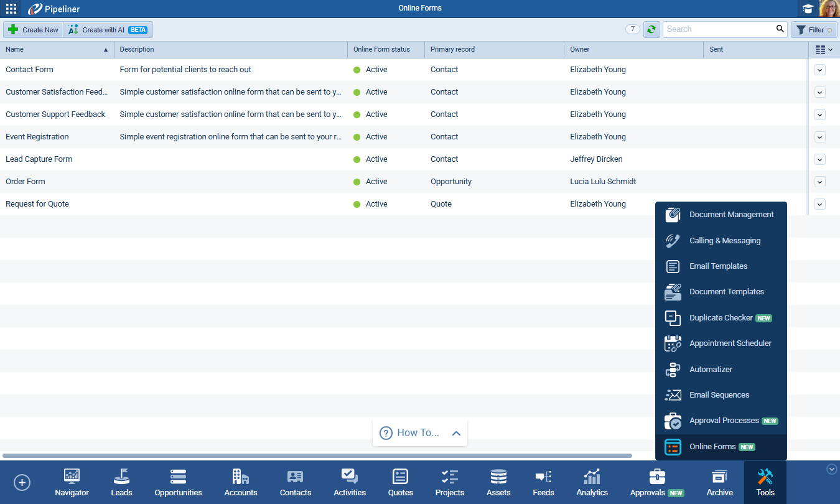
Task: Open Assets section
Action: point(498,483)
